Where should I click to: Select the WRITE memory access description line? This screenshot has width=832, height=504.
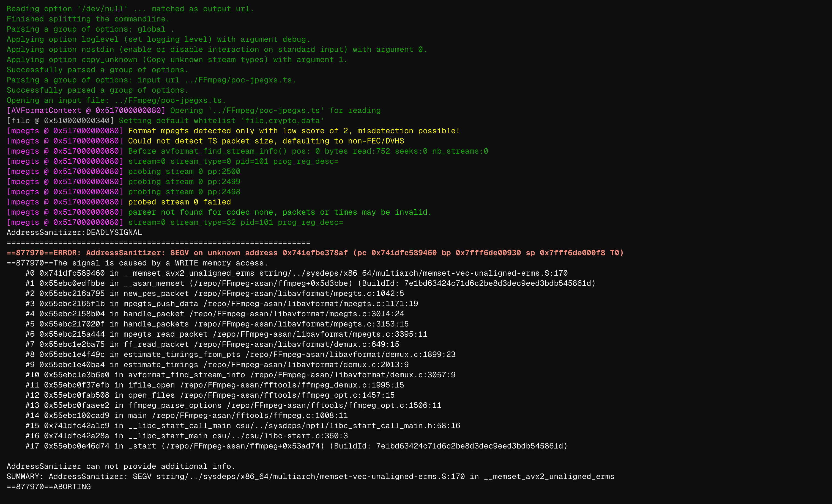tap(137, 263)
